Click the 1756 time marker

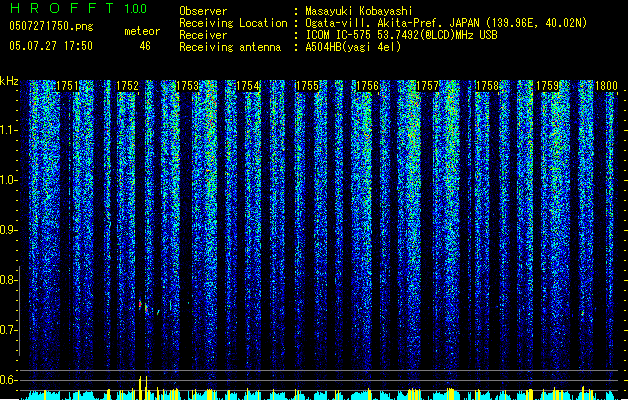coord(367,86)
